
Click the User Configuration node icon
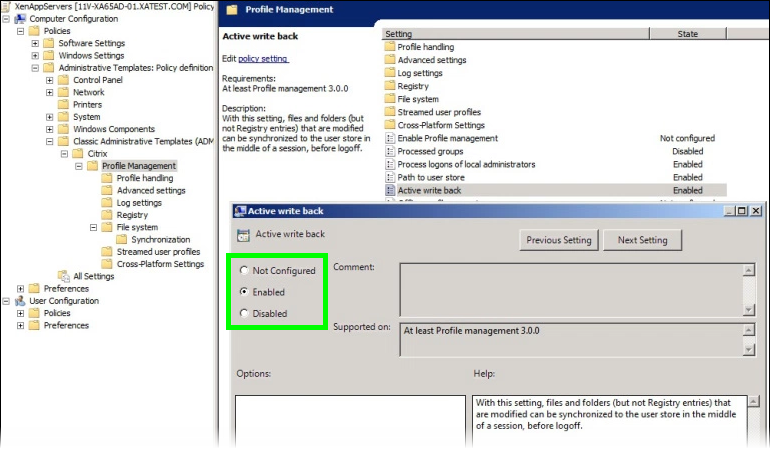click(20, 301)
